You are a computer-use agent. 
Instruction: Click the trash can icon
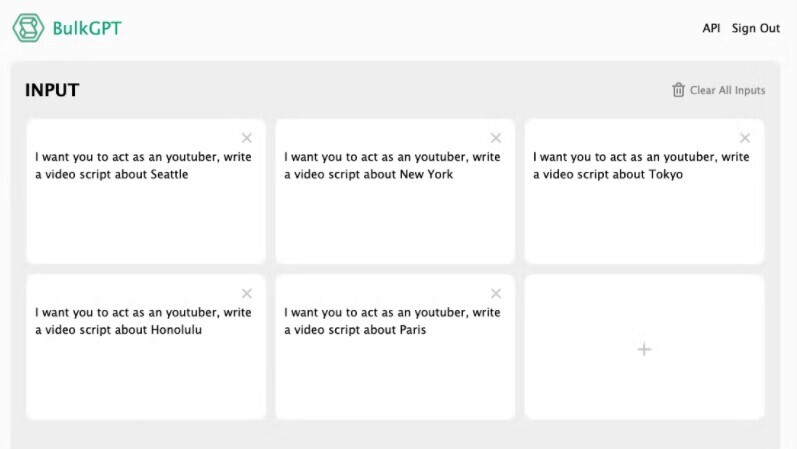(x=679, y=90)
